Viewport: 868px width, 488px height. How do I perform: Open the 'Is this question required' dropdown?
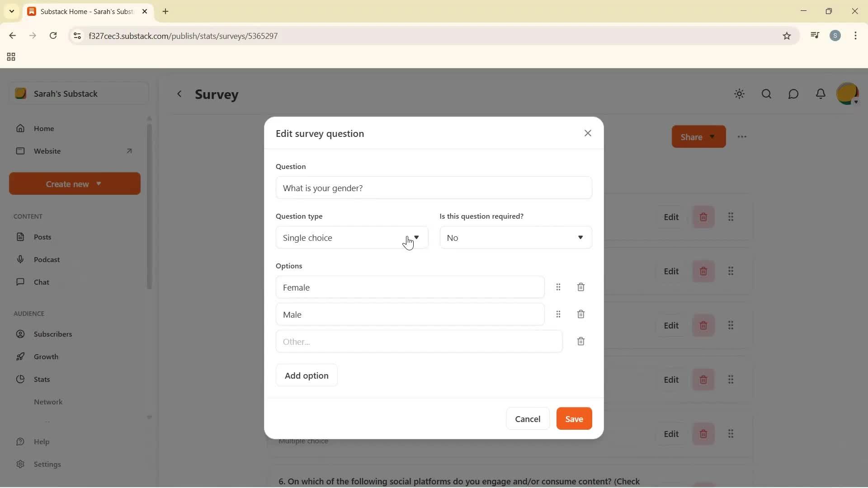pyautogui.click(x=515, y=237)
